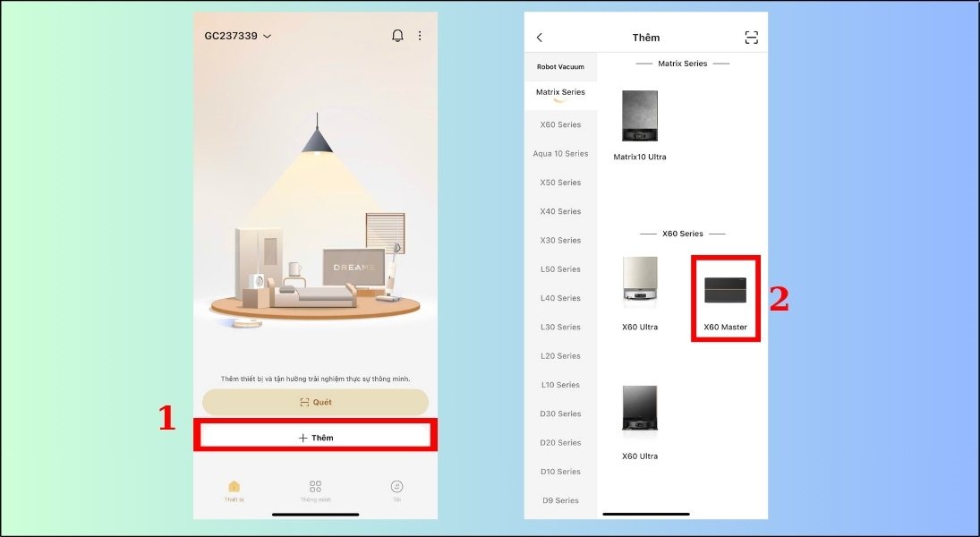Open the notification bell icon
The height and width of the screenshot is (537, 980).
[397, 36]
